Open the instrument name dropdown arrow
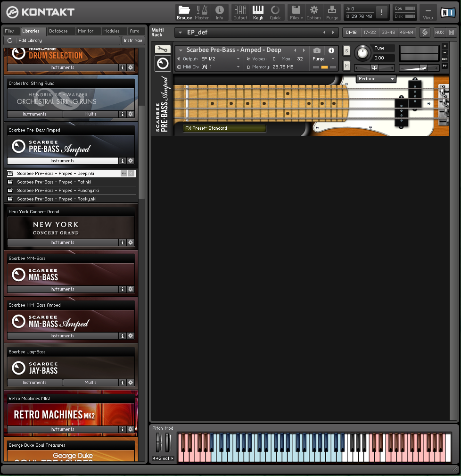 [181, 50]
